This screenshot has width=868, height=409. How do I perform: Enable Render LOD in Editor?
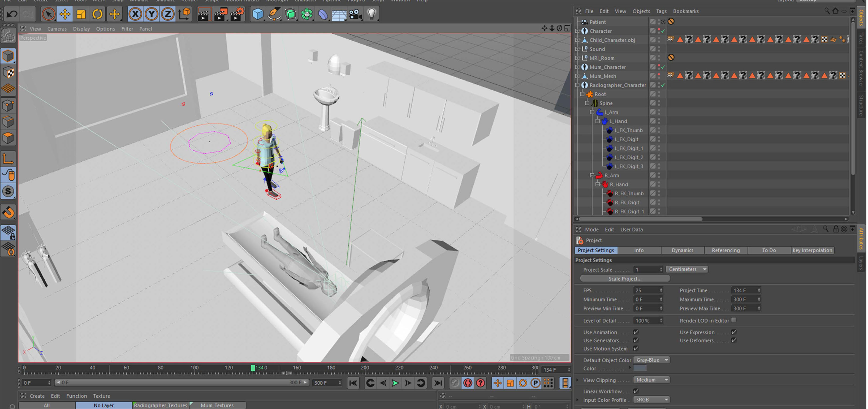click(733, 320)
